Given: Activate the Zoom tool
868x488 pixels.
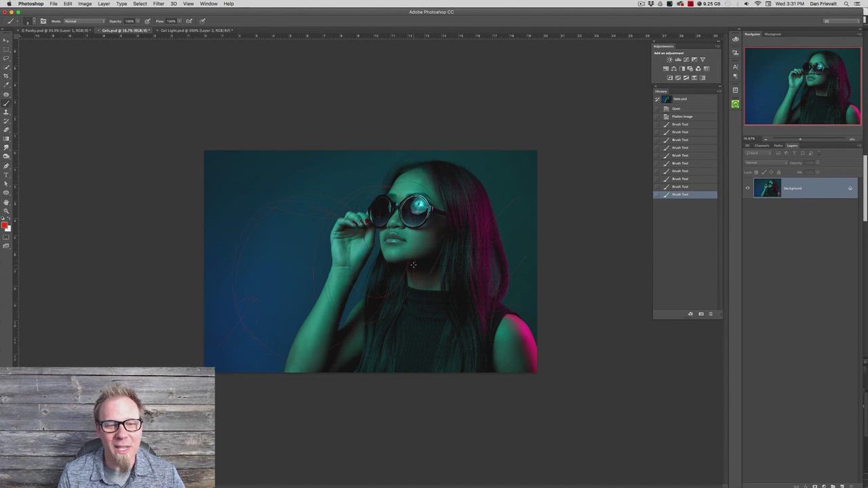Looking at the screenshot, I should 6,211.
